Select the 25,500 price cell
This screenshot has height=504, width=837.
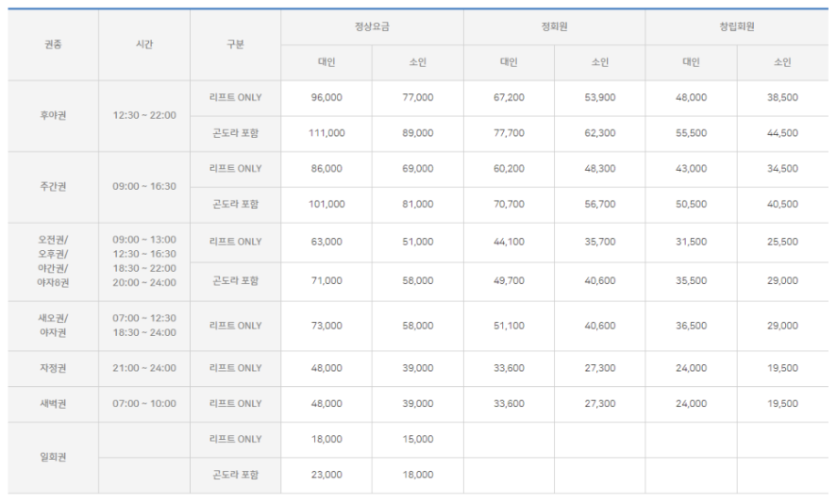(782, 242)
